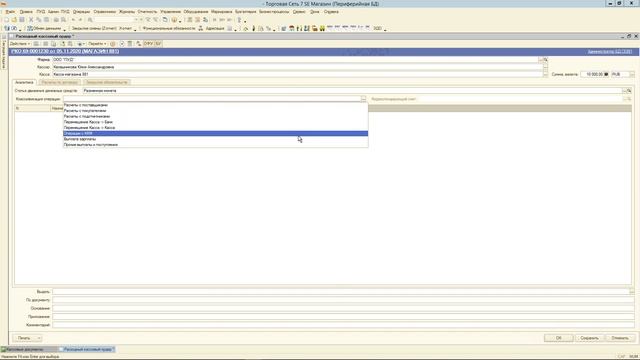Click the По документу input field

click(x=343, y=300)
